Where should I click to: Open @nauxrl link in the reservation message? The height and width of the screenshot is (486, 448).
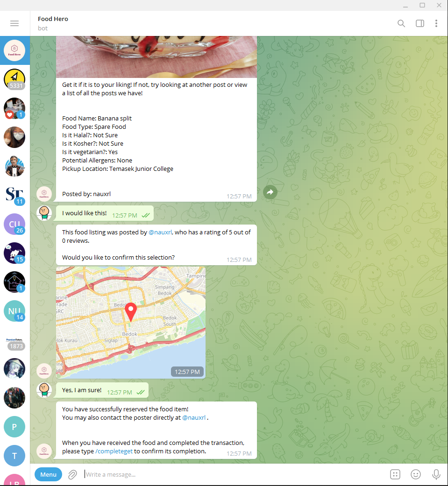click(194, 417)
